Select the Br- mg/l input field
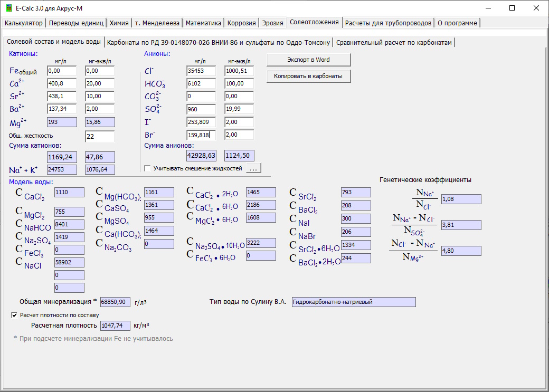The image size is (549, 392). (x=201, y=135)
